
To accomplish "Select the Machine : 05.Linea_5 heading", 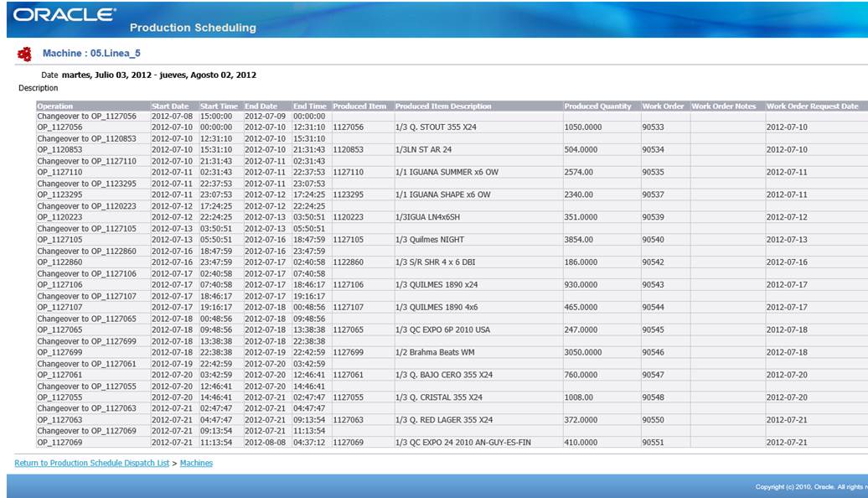I will pos(91,53).
